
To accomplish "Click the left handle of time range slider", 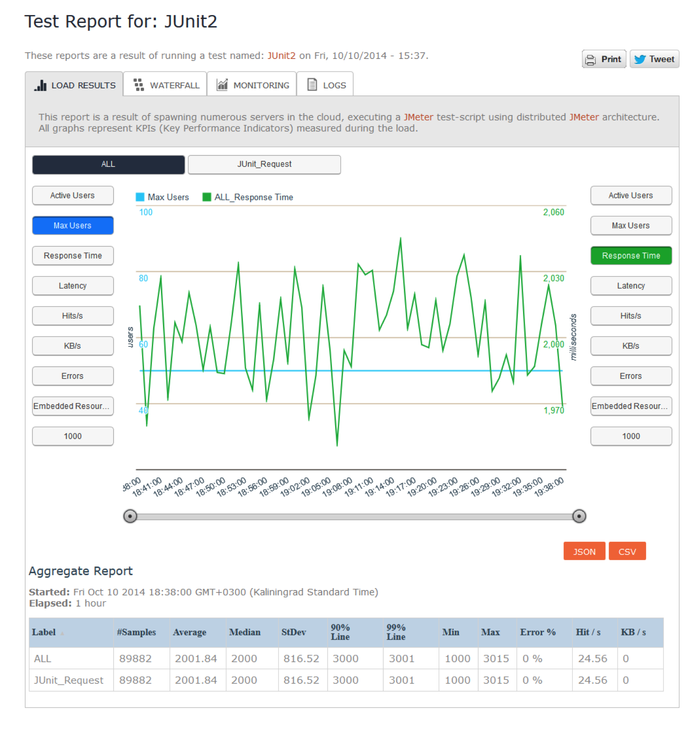I will [x=130, y=516].
